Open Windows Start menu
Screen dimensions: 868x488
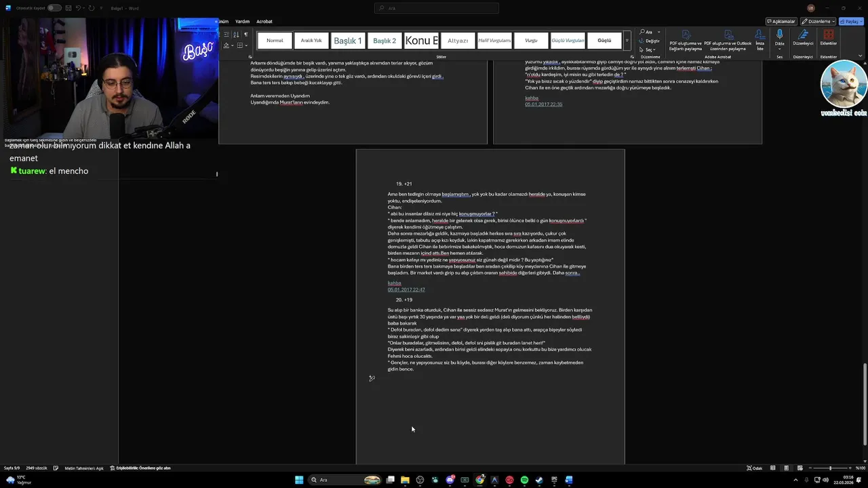(x=299, y=480)
